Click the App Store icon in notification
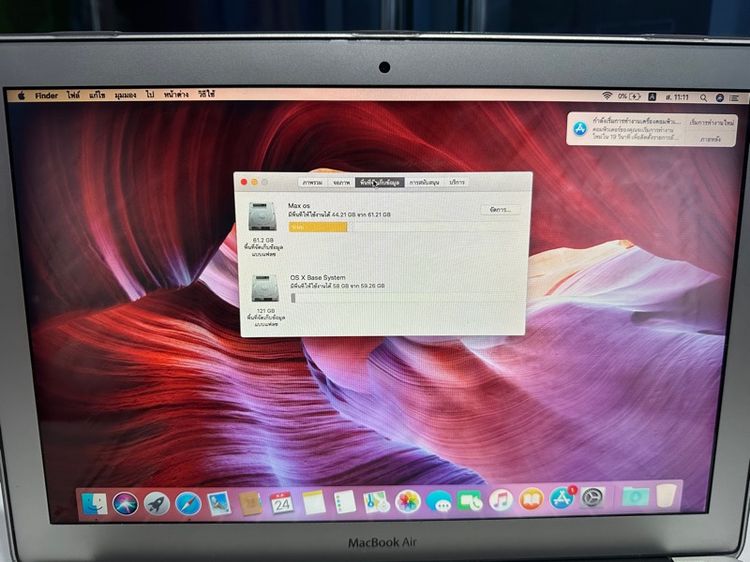Screen dimensions: 750x562 [x=580, y=129]
